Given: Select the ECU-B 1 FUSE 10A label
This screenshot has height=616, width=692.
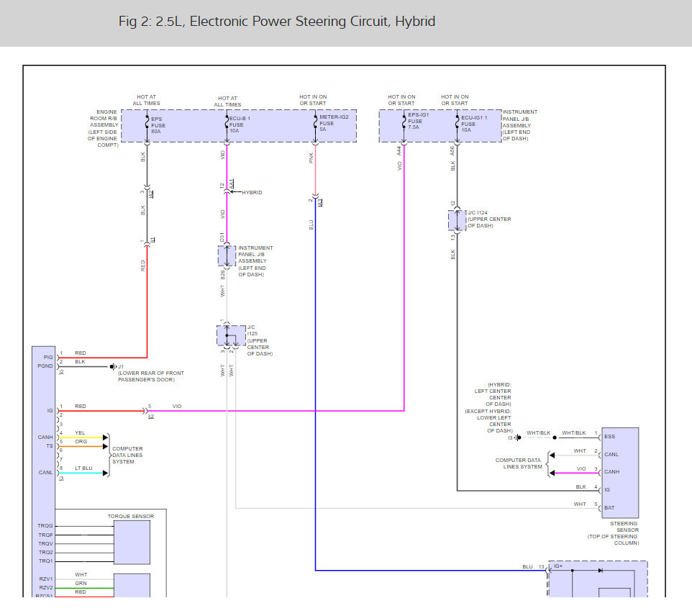Looking at the screenshot, I should pos(240,124).
